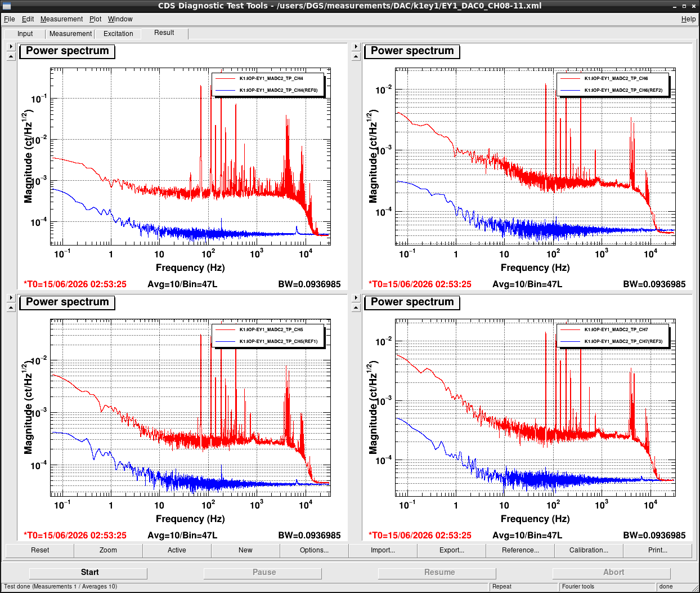
Task: Click up-arrow button beside the CH7 spectrum plot
Action: pos(356,307)
